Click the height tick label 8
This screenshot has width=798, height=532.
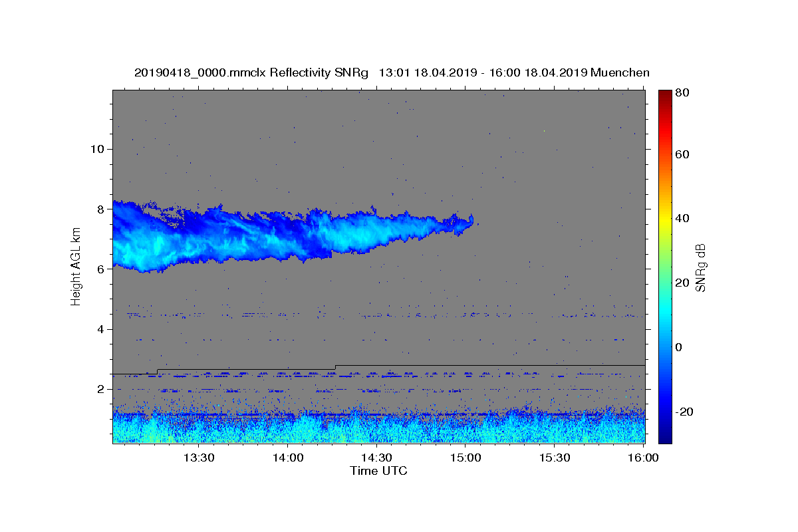(100, 209)
